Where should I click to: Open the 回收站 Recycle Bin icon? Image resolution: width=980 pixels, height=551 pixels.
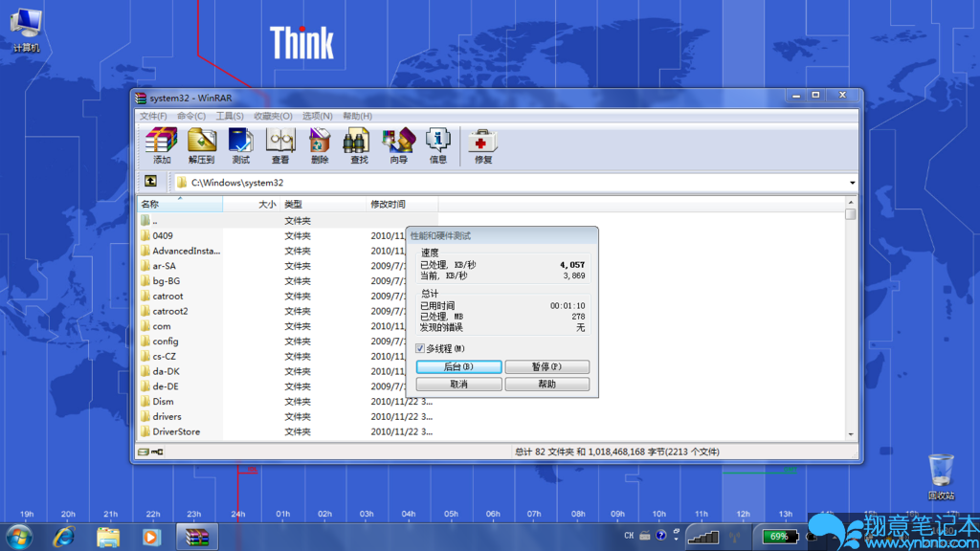click(x=941, y=476)
